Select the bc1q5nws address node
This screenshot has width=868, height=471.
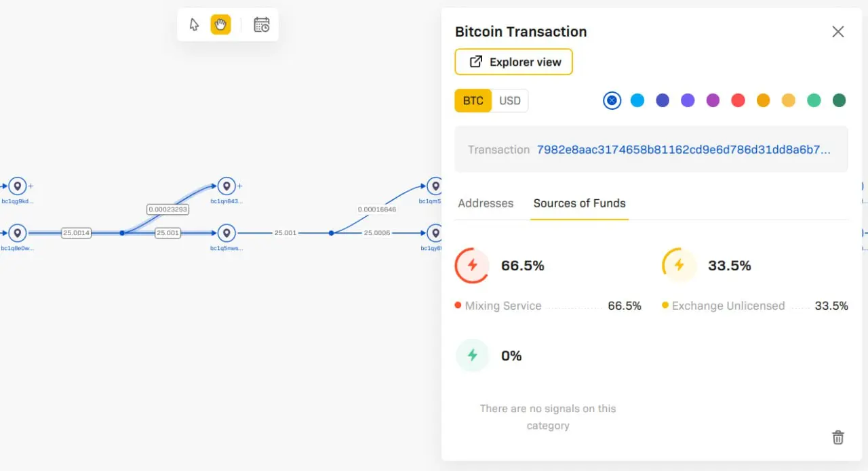tap(226, 233)
